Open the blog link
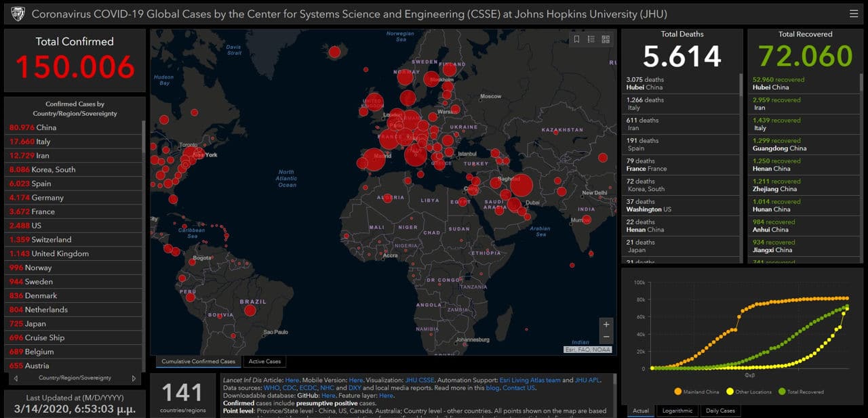Screen dimensions: 868x418 click(492, 388)
